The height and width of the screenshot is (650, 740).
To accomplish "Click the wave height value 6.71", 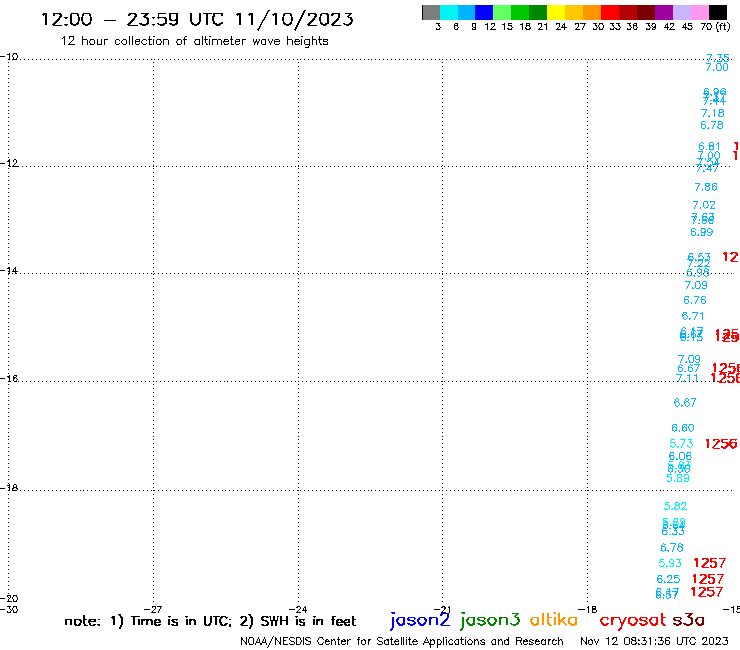I will pos(693,316).
